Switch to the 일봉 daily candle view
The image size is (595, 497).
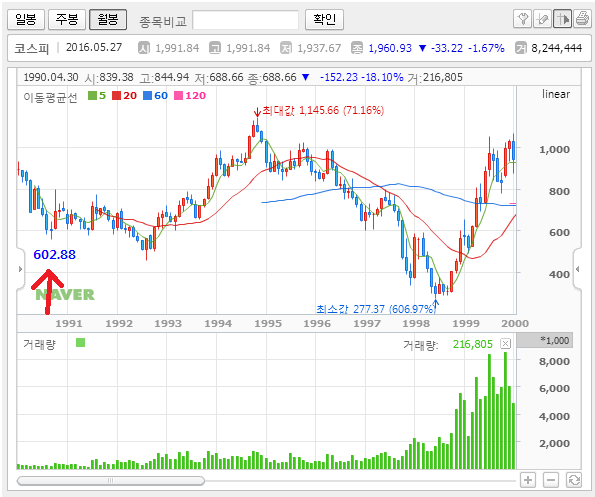[x=26, y=19]
